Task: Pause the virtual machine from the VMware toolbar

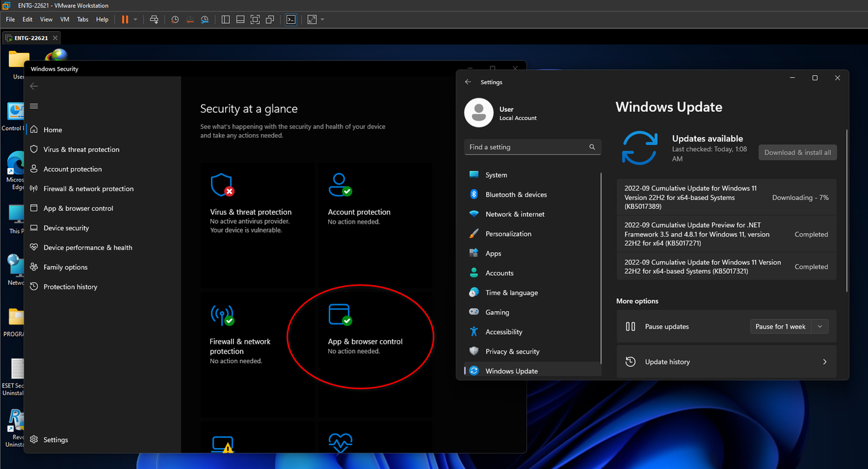Action: tap(125, 20)
